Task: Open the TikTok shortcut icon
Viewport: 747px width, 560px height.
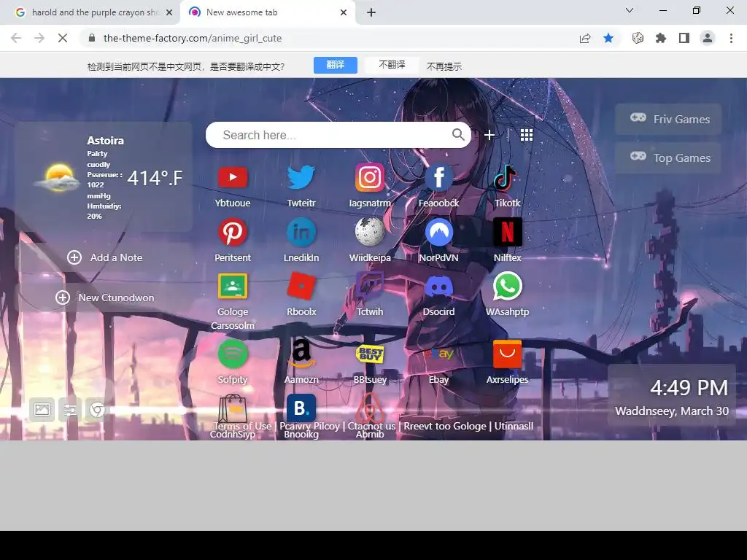Action: pos(505,177)
